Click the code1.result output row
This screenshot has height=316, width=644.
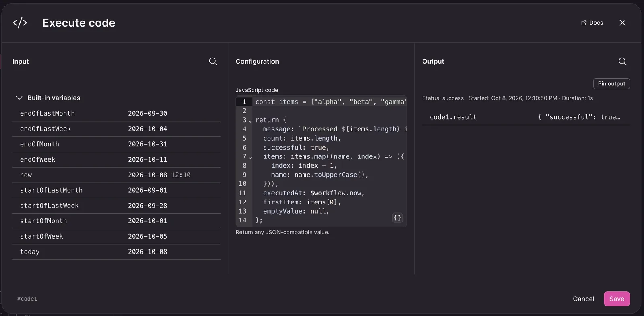(526, 117)
